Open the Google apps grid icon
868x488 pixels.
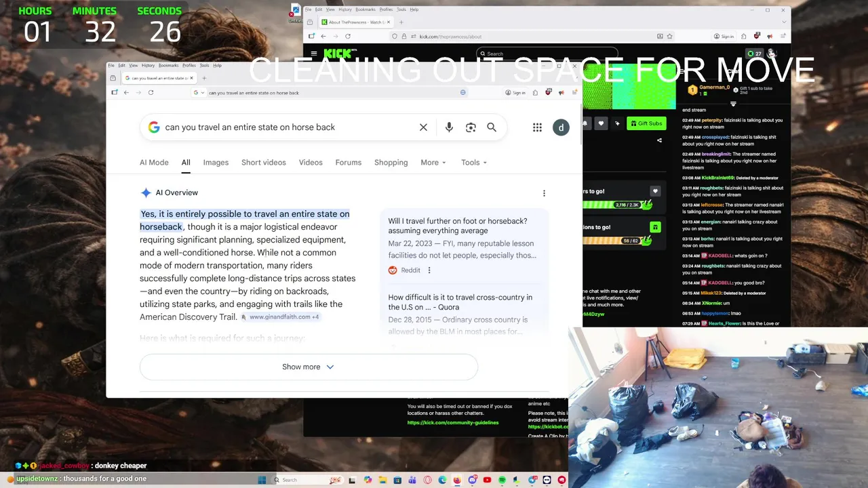(x=537, y=127)
